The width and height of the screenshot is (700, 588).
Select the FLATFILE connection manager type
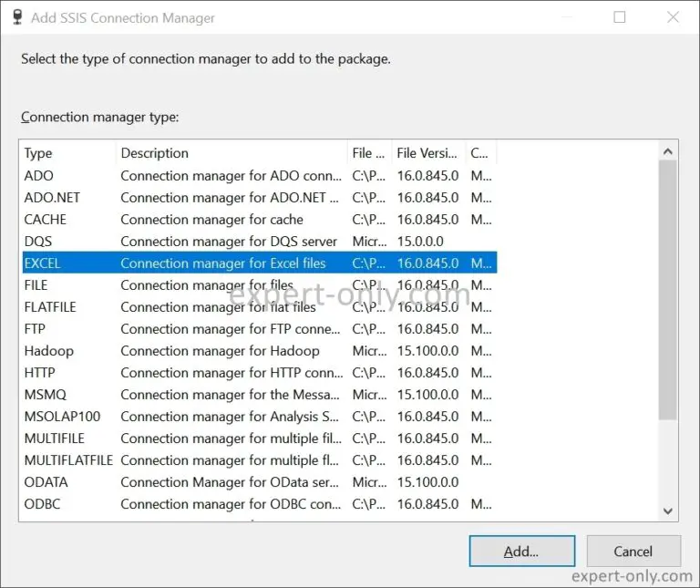[x=260, y=306]
